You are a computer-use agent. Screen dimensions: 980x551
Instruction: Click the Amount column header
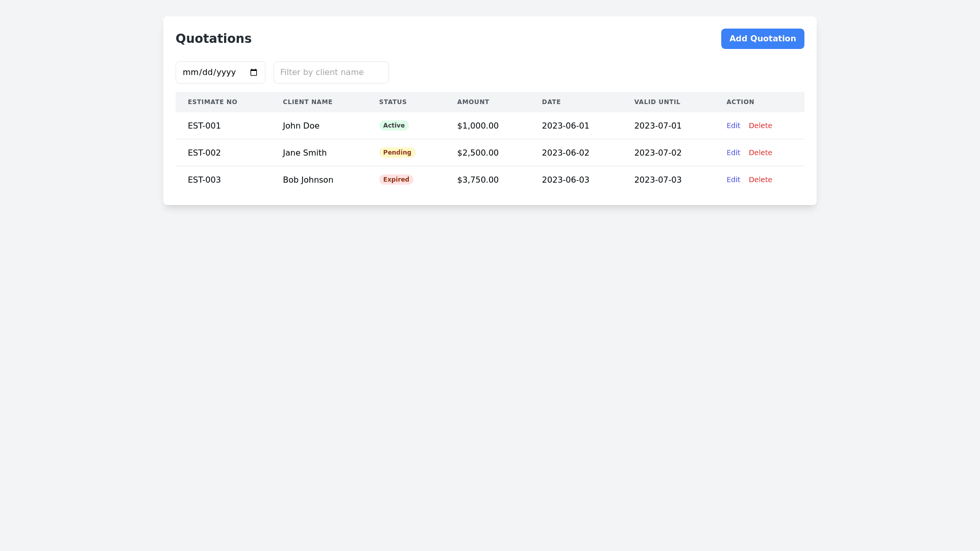pos(473,102)
